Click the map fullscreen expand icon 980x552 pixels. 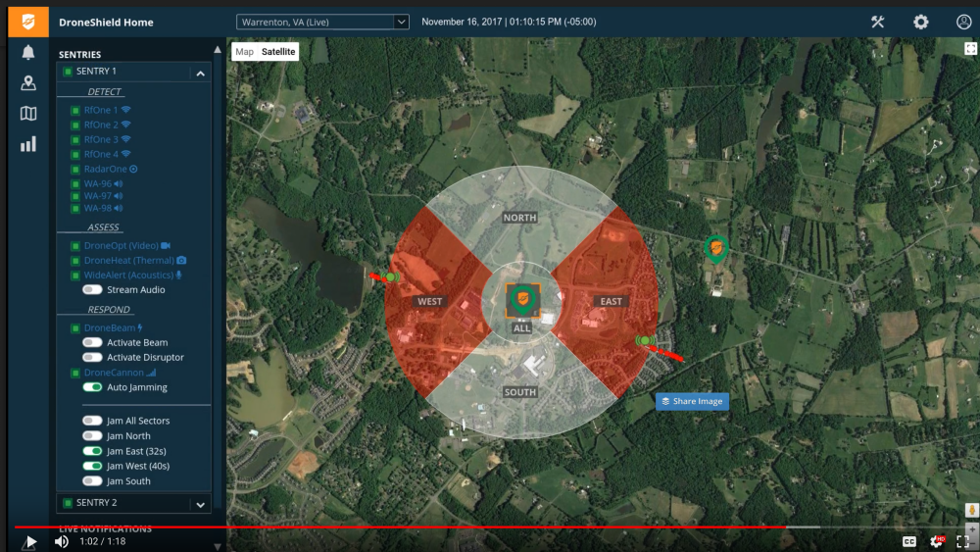[x=969, y=48]
